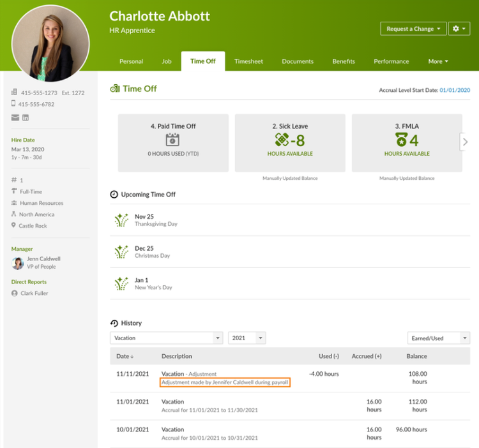Open the More tab menu

pos(437,61)
